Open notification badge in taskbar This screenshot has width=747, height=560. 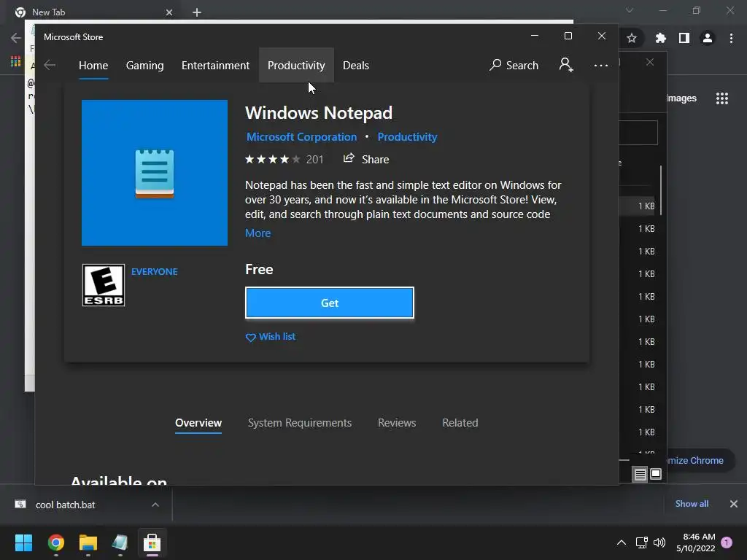click(x=727, y=542)
